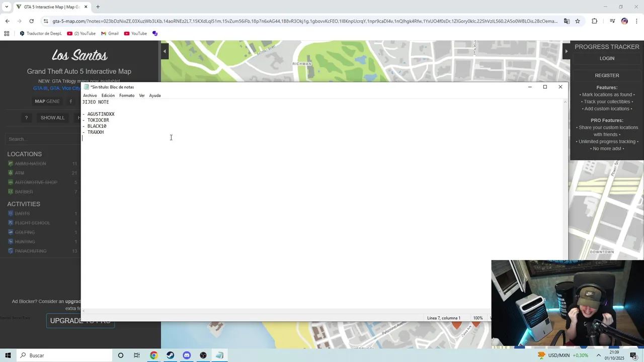Click the browser back arrow
644x362 pixels.
[x=7, y=21]
